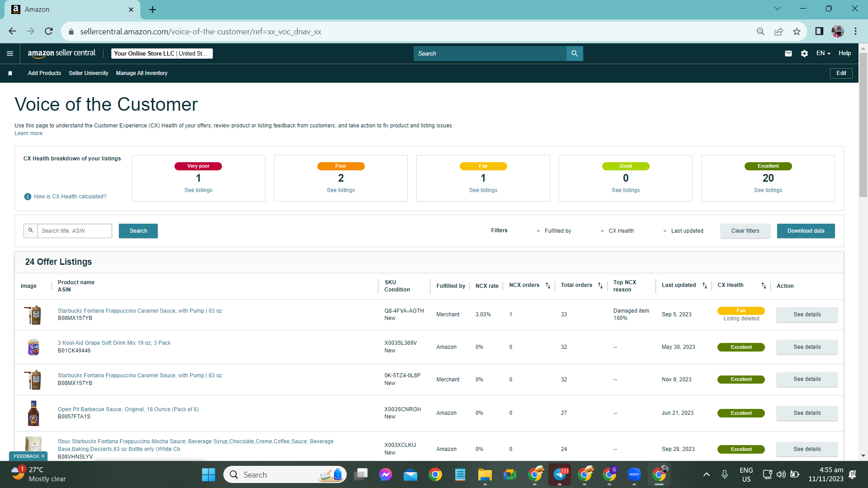Open Messenger from the taskbar
The height and width of the screenshot is (488, 868).
click(386, 474)
